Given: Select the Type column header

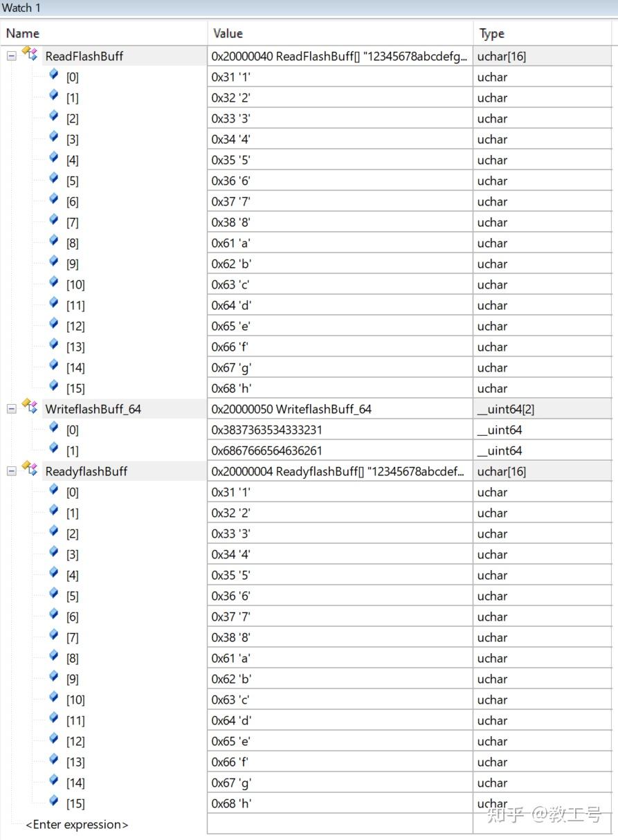Looking at the screenshot, I should click(545, 33).
